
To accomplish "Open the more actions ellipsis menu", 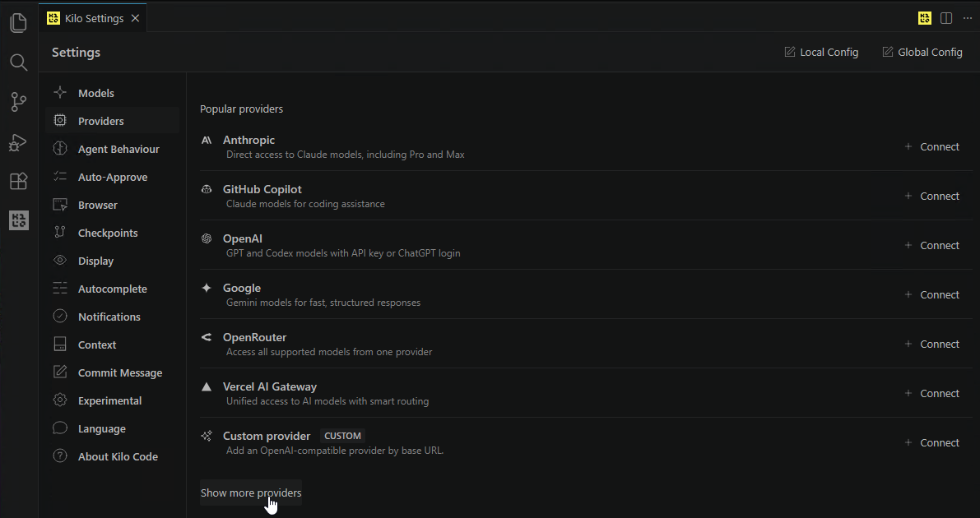I will (968, 18).
